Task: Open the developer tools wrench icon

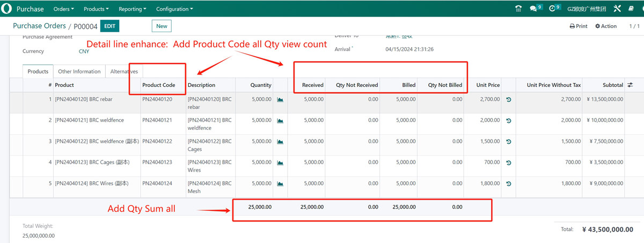Action: tap(617, 9)
